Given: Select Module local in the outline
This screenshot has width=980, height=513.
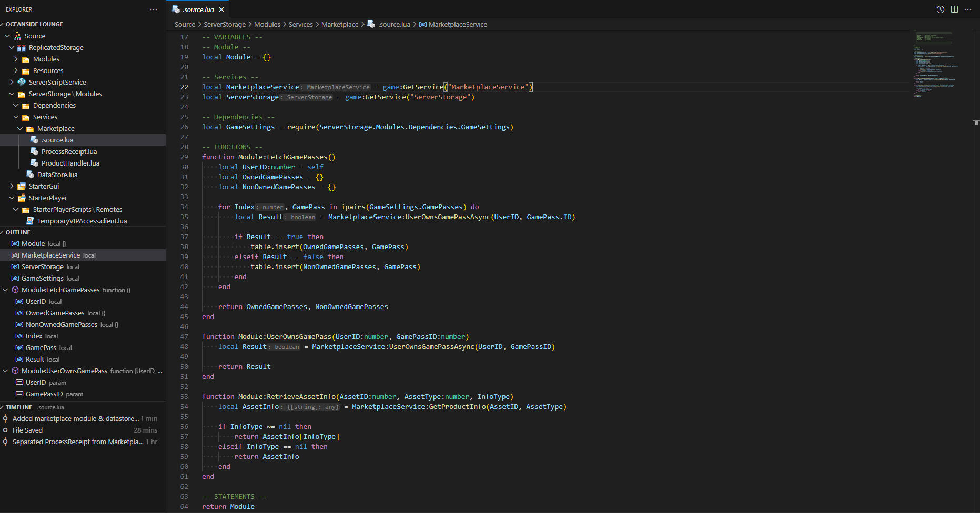Looking at the screenshot, I should pos(83,243).
